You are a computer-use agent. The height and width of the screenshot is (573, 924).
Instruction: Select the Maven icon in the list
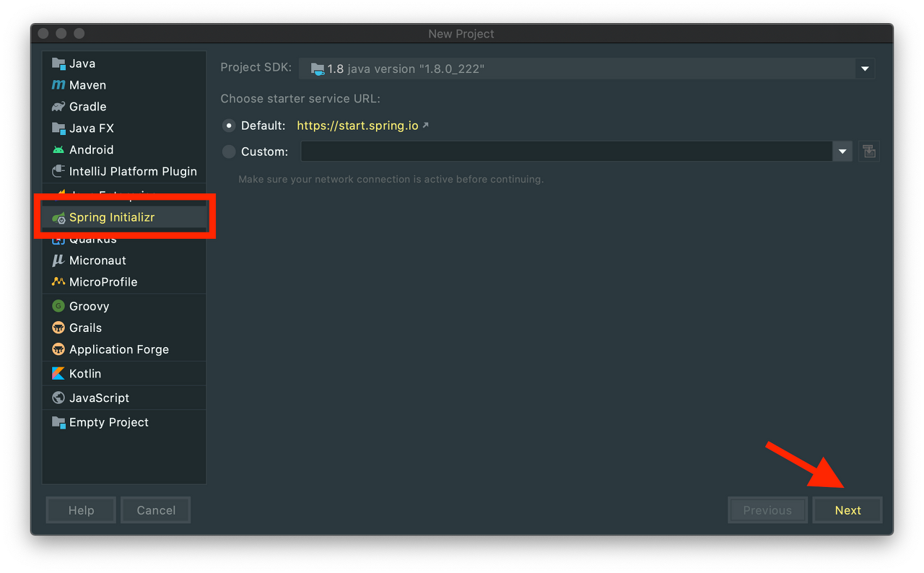(x=58, y=85)
